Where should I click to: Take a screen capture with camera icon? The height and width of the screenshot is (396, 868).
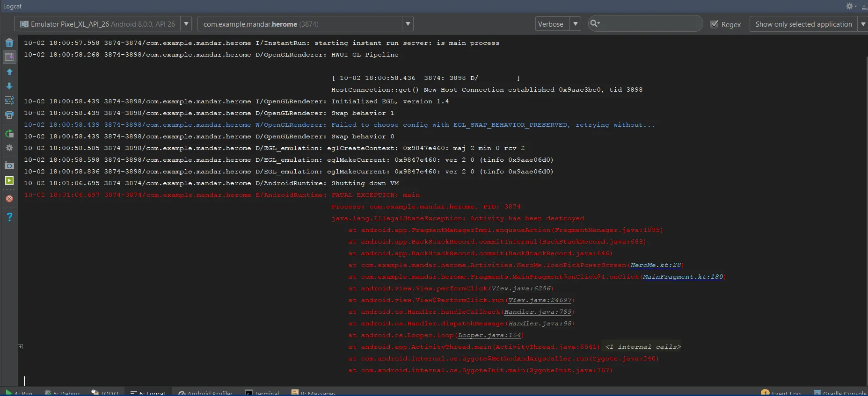click(9, 166)
